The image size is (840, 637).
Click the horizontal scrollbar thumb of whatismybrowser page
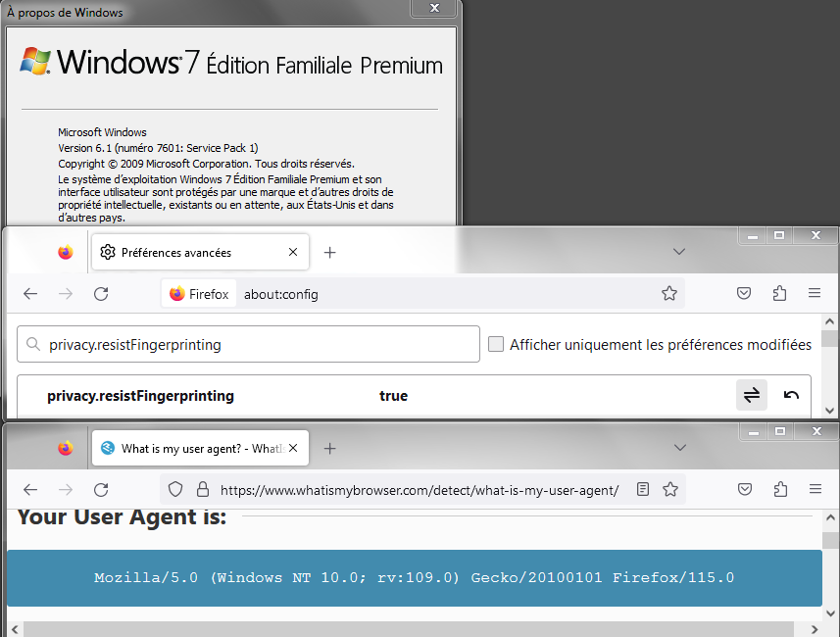click(x=408, y=629)
